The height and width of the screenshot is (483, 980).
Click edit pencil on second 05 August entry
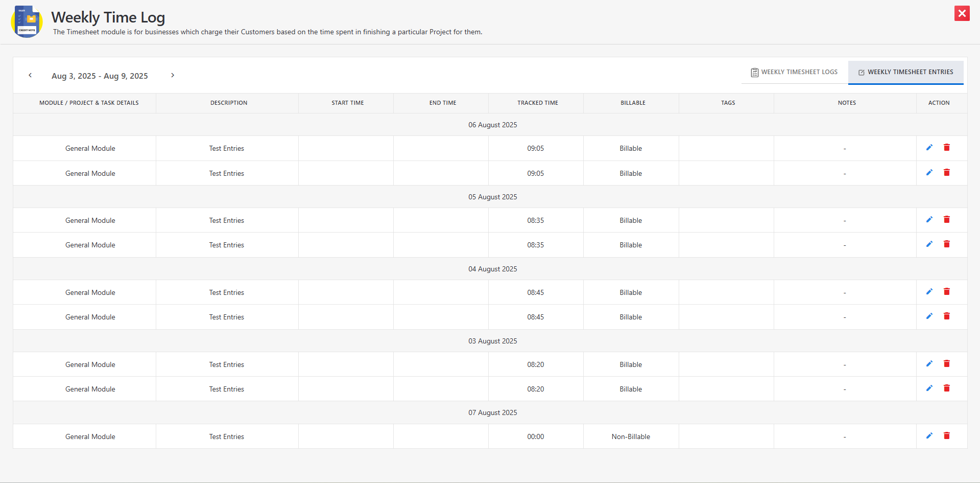pos(929,244)
